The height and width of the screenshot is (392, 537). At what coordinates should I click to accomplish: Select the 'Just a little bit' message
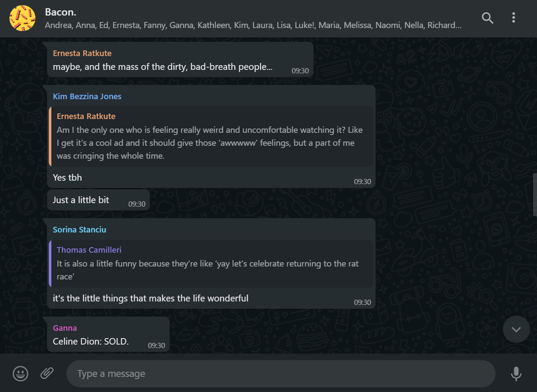[x=98, y=200]
